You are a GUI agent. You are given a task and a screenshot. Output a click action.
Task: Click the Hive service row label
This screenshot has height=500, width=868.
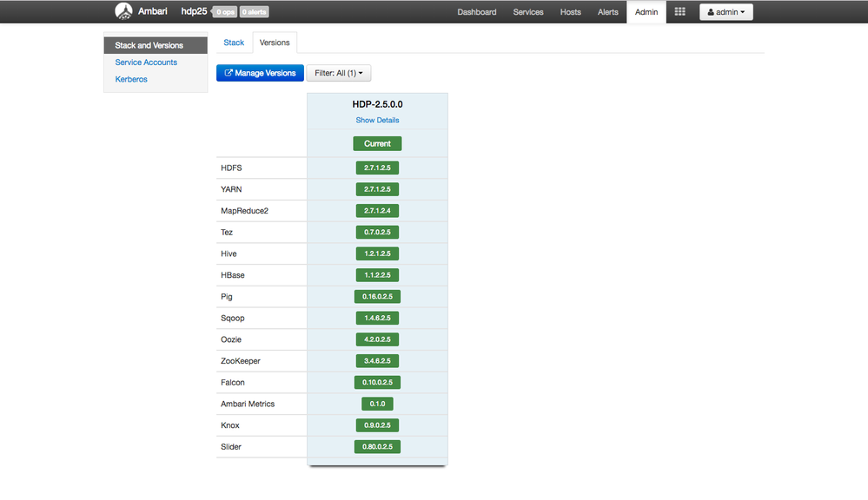pyautogui.click(x=229, y=253)
